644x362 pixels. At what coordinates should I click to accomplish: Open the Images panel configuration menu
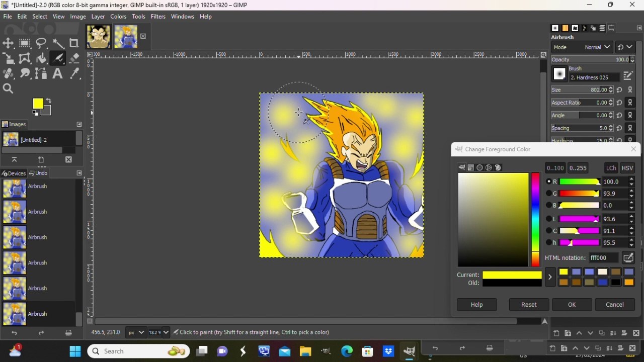pos(79,124)
